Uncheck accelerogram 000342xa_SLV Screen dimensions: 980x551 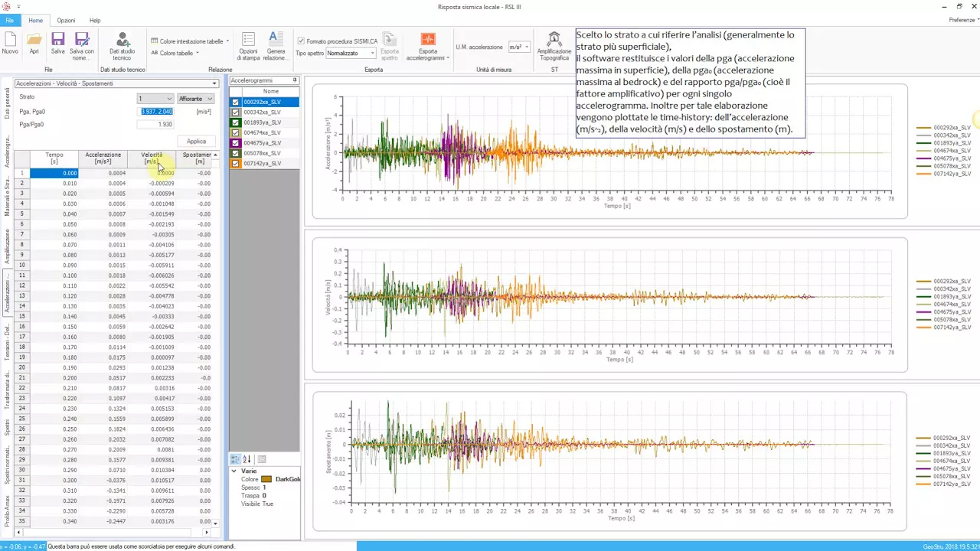coord(236,112)
